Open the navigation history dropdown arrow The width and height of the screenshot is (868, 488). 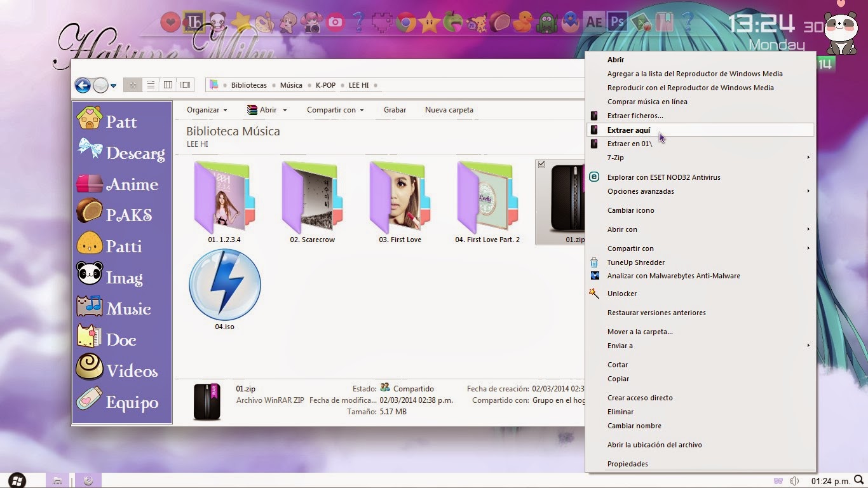coord(113,85)
